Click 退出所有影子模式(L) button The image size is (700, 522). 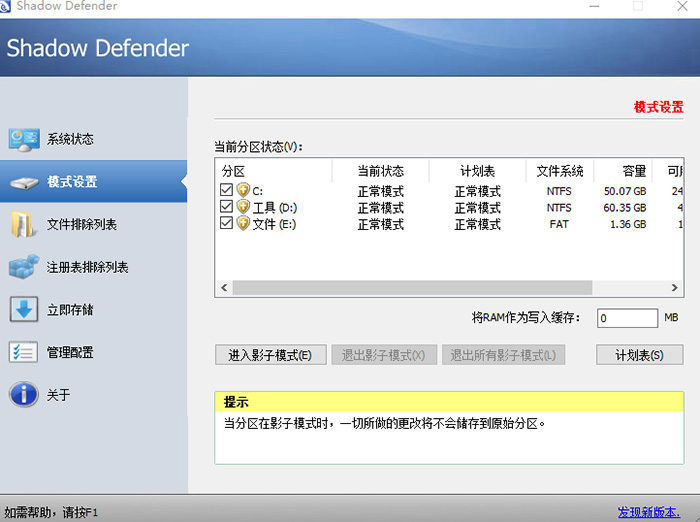[504, 355]
